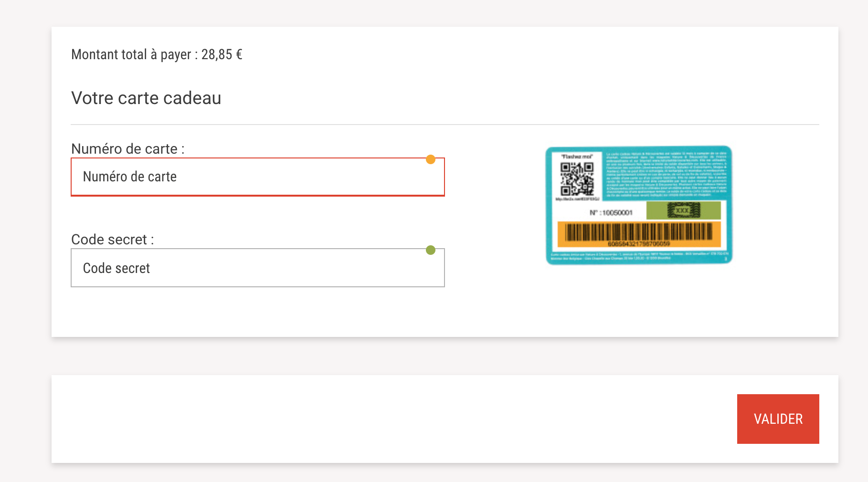Focus the Code secret input field
This screenshot has width=868, height=482.
[x=258, y=268]
